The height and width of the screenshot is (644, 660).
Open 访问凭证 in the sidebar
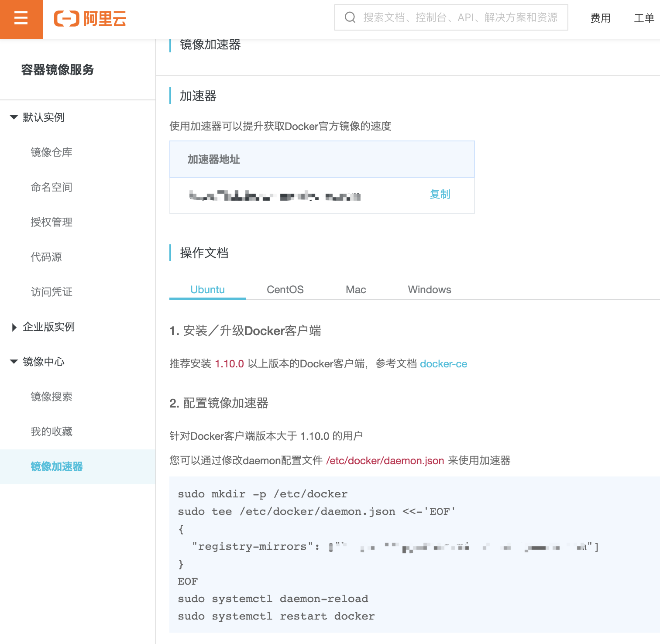[52, 292]
